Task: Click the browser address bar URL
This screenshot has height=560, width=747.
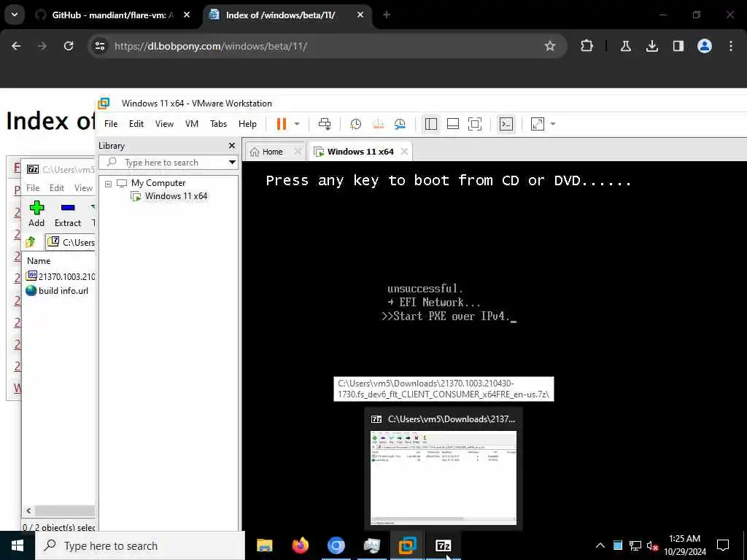Action: (211, 46)
